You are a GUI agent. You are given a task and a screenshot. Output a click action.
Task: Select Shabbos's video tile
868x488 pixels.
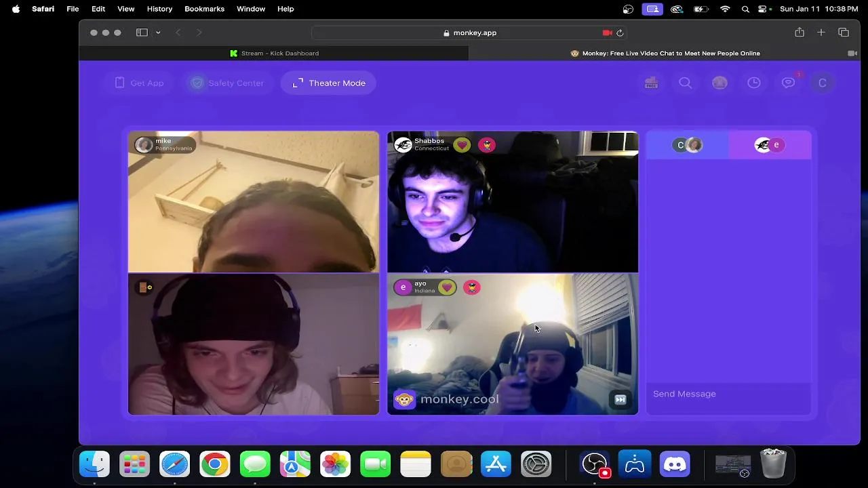click(513, 202)
